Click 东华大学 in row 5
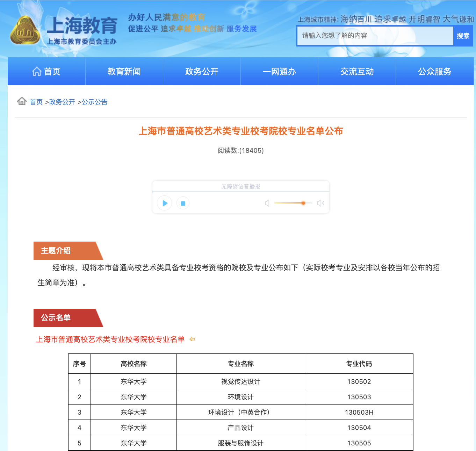The width and height of the screenshot is (476, 451). pyautogui.click(x=134, y=443)
